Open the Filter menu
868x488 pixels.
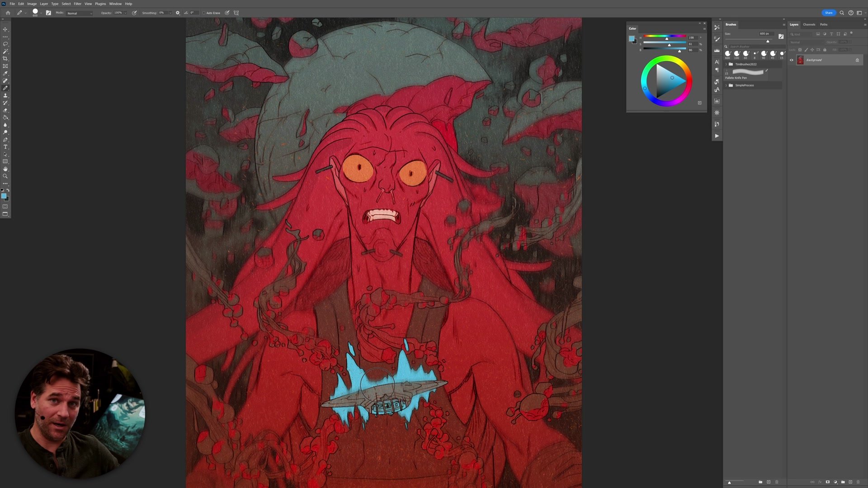pyautogui.click(x=77, y=4)
